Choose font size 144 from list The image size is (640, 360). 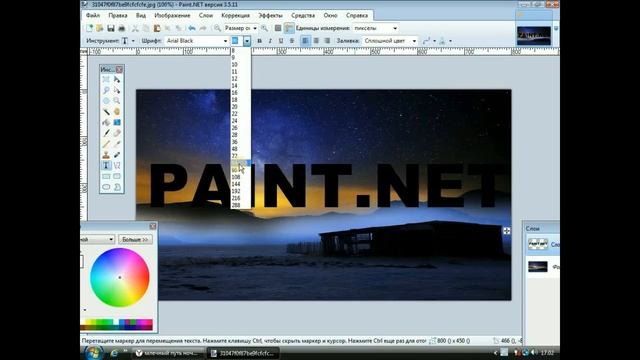coord(241,184)
